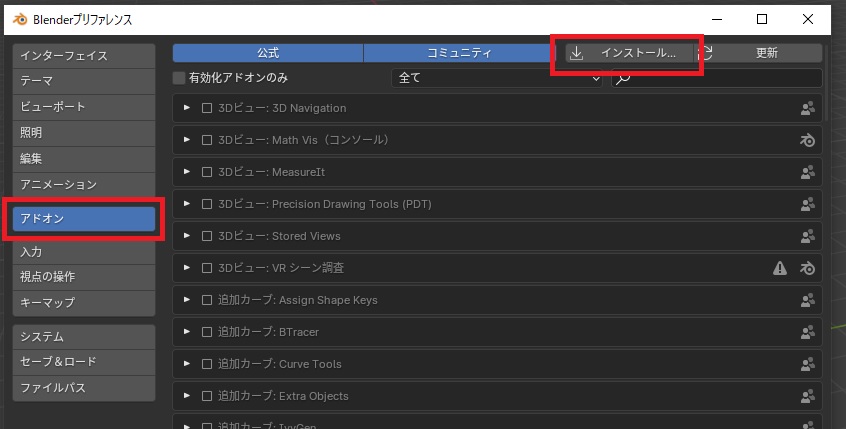This screenshot has width=846, height=429.
Task: Open the 入力 preferences section
Action: (x=84, y=252)
